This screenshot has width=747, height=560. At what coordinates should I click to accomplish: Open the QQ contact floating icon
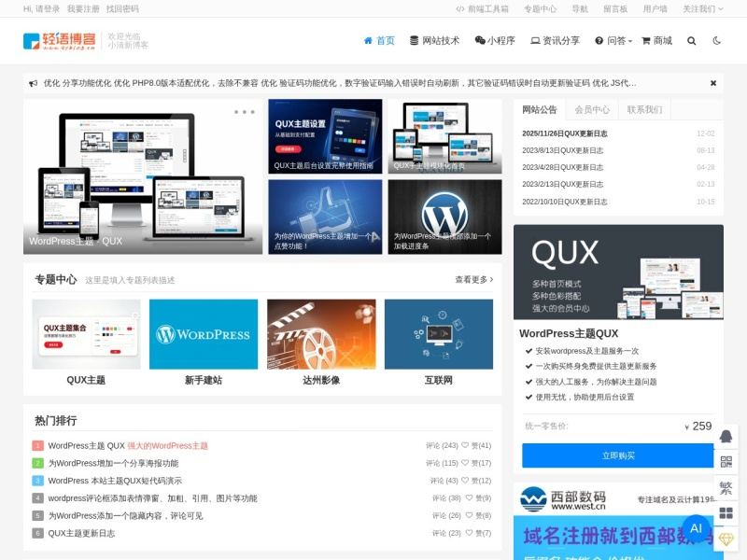[726, 436]
